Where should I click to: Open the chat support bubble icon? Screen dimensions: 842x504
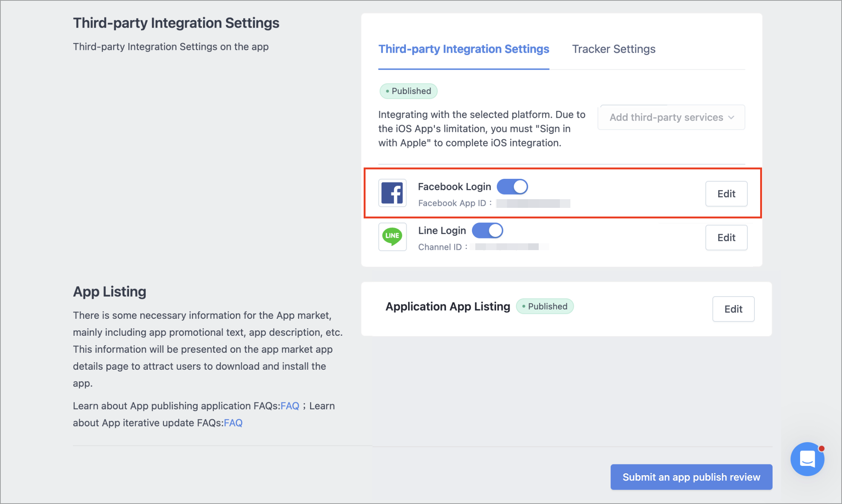(x=807, y=459)
